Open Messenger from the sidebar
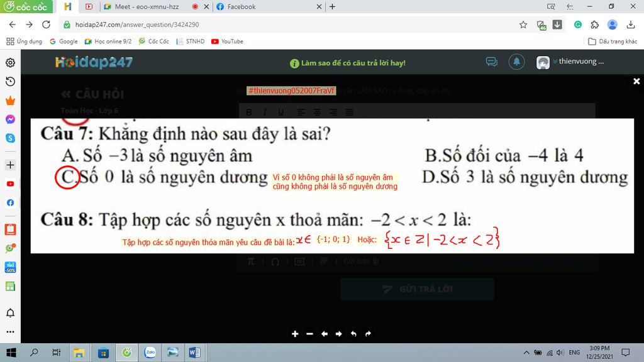The height and width of the screenshot is (362, 644). (10, 119)
